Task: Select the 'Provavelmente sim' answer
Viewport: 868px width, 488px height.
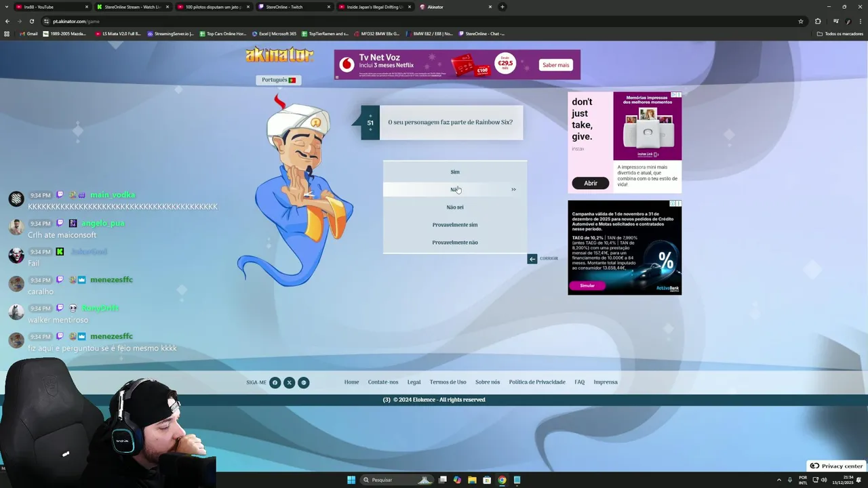Action: pos(455,225)
